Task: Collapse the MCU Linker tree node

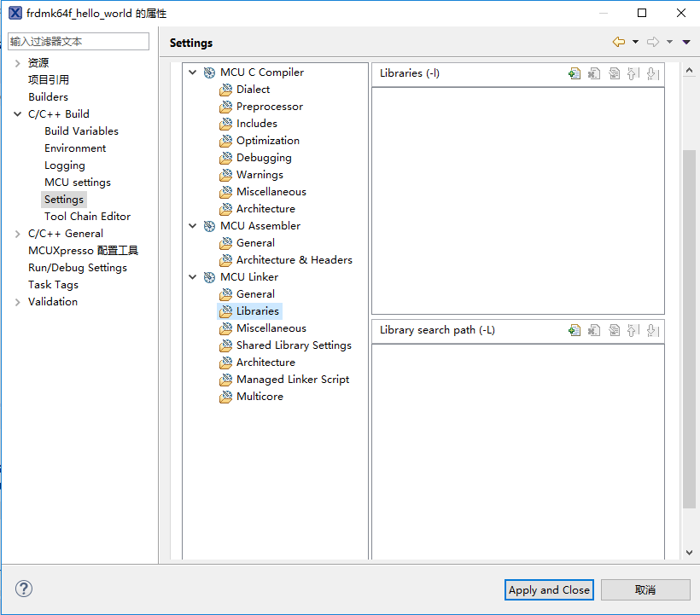Action: click(193, 277)
